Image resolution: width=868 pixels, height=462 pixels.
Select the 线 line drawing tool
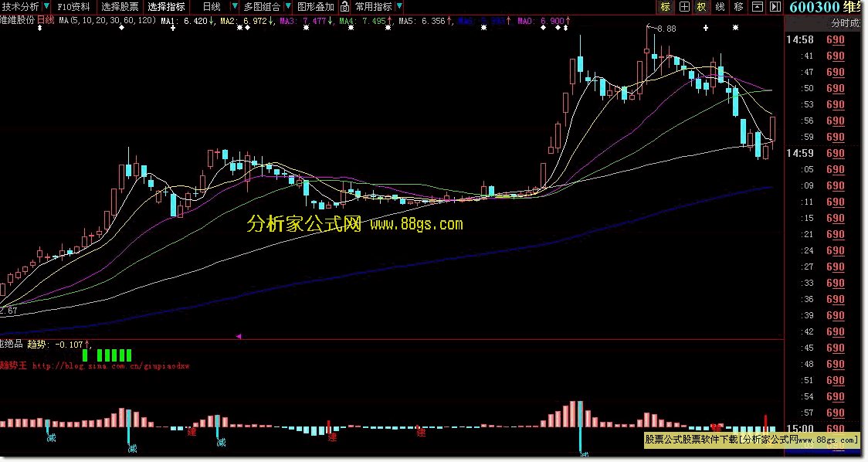721,7
